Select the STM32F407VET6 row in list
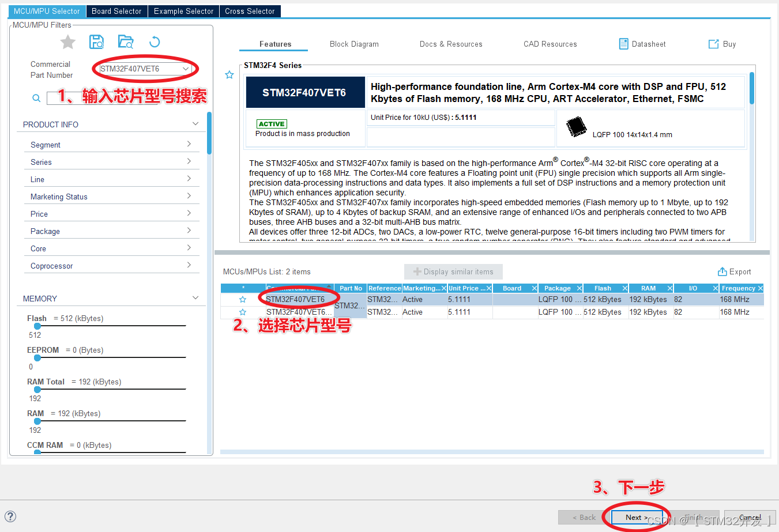779x532 pixels. pos(492,299)
